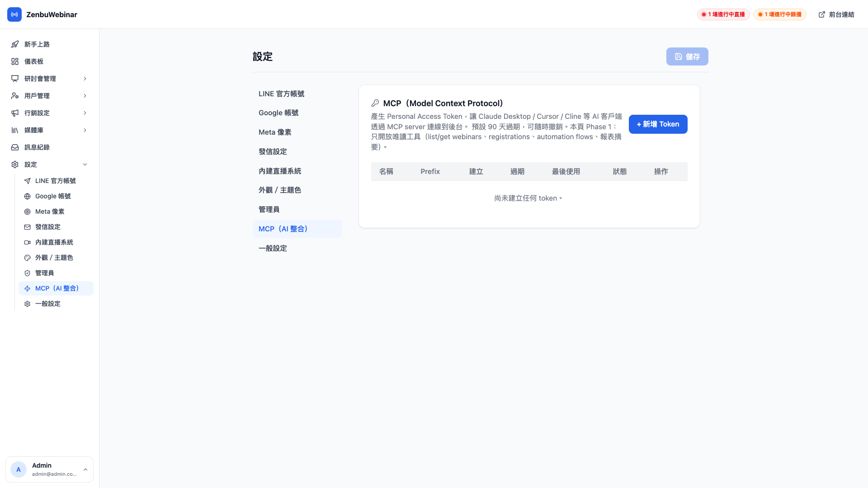Image resolution: width=868 pixels, height=488 pixels.
Task: Open 訊息紀錄 in the sidebar
Action: 49,147
